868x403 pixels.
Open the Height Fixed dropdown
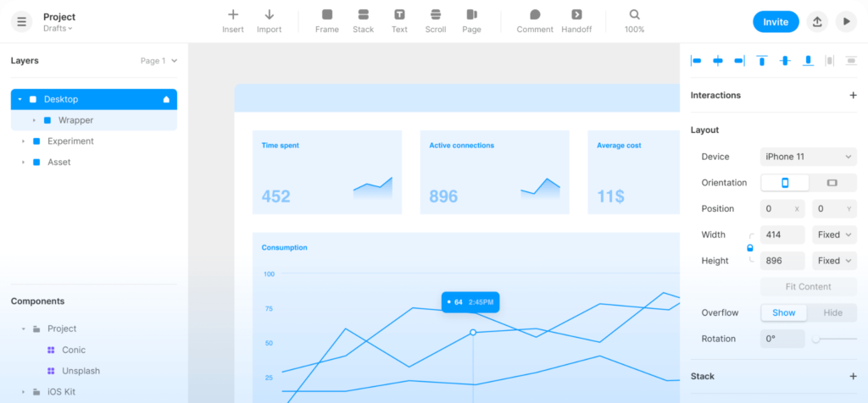pos(834,261)
